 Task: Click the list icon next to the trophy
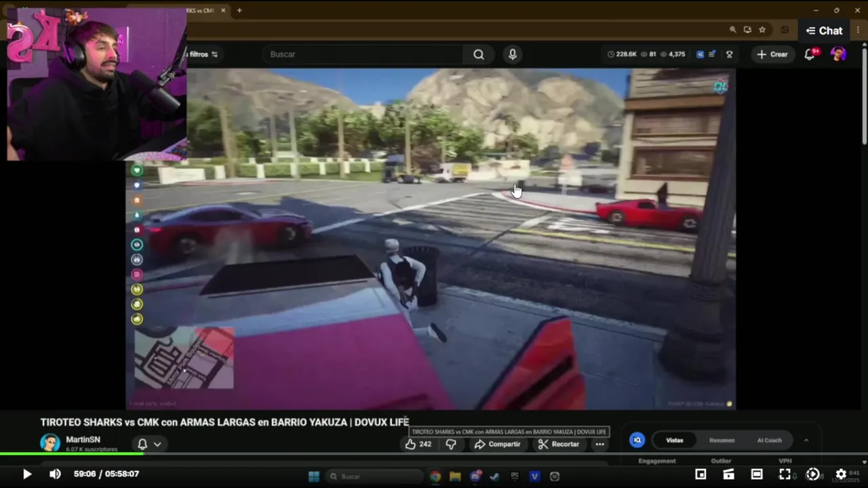coord(712,54)
